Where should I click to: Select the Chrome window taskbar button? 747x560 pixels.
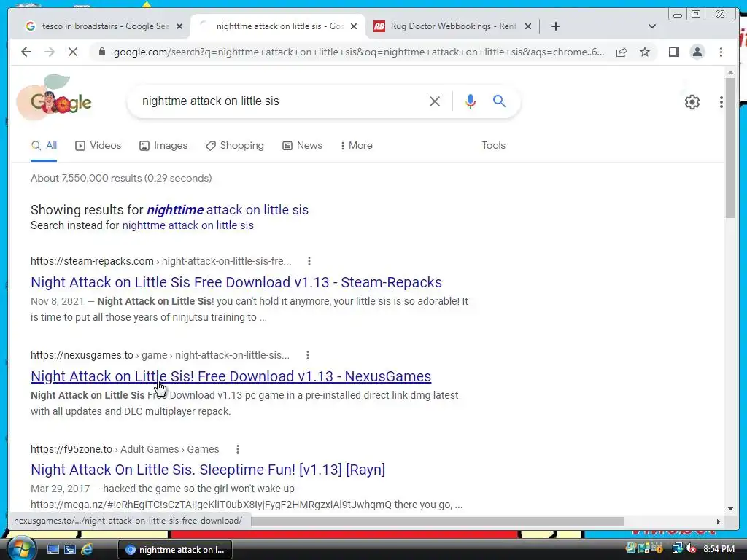[x=175, y=550]
